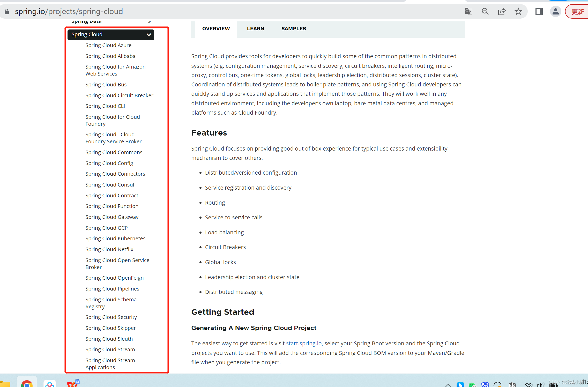Open Spring Cloud Netflix in sidebar
Screen dimensions: 588x387
point(109,249)
